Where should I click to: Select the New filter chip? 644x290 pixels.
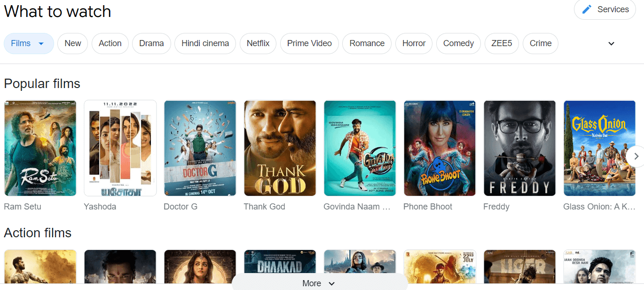click(73, 43)
